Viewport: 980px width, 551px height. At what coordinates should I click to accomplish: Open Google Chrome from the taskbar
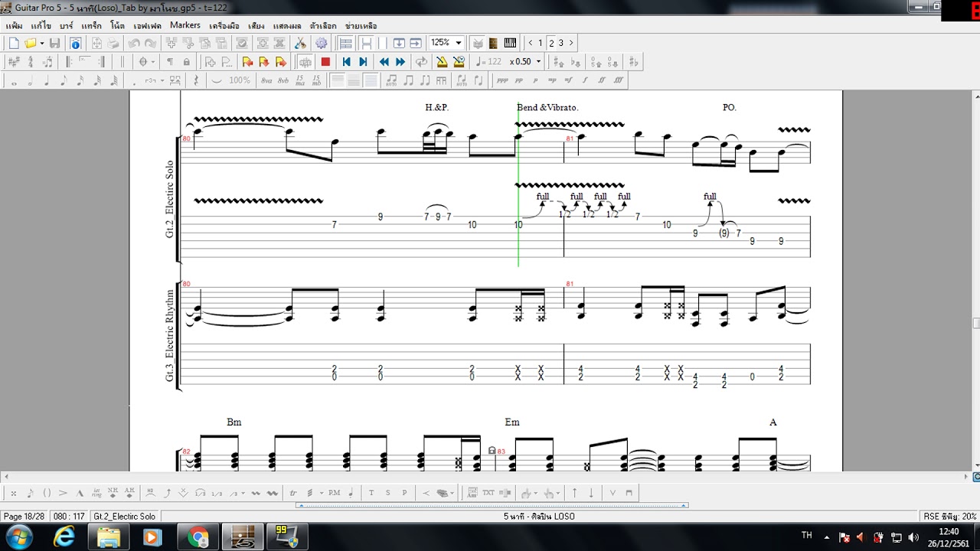tap(198, 537)
